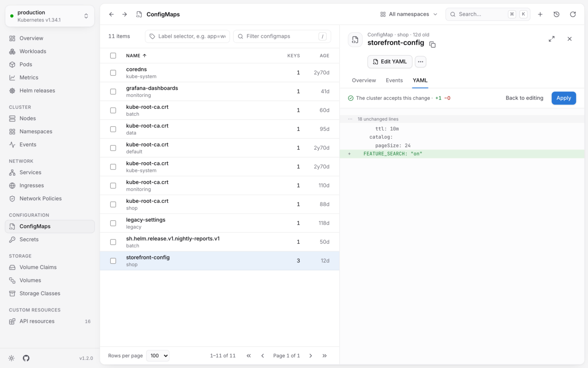Viewport: 588px width, 368px height.
Task: Click Back to editing
Action: pos(524,98)
